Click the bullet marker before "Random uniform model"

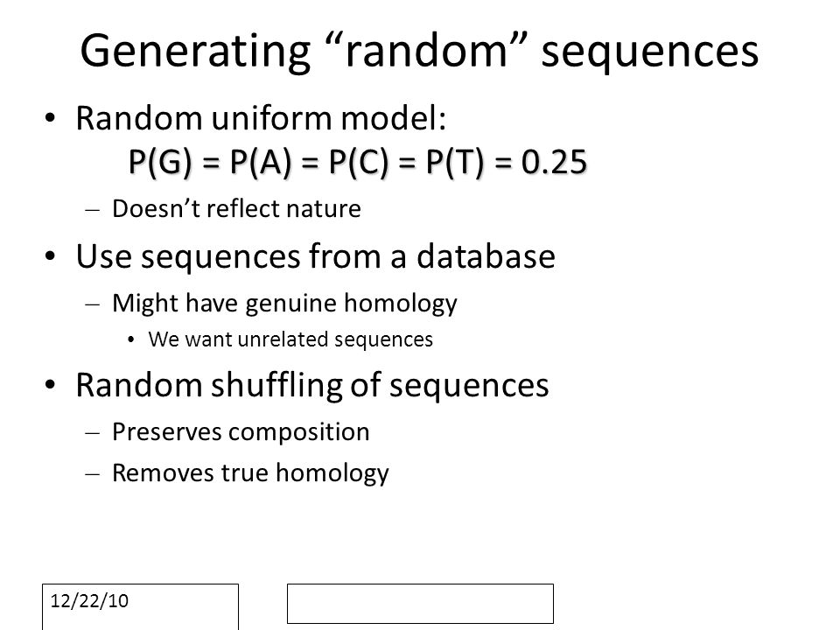51,118
